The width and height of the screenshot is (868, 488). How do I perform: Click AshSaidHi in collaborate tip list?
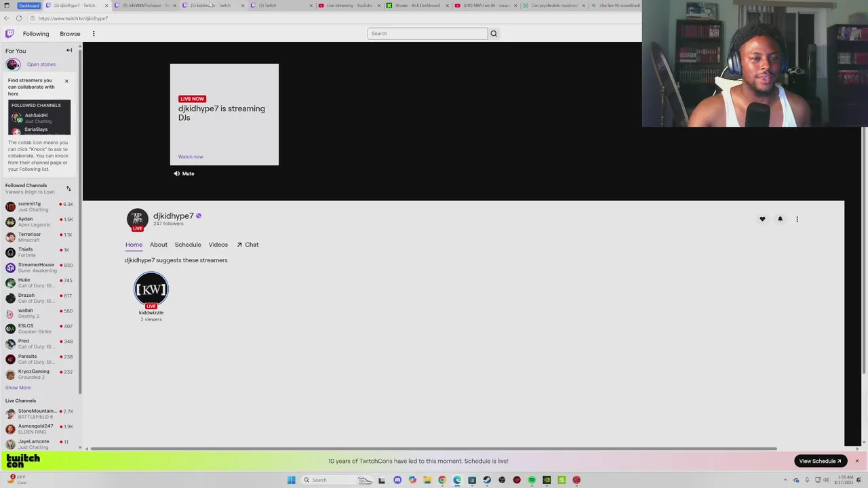pyautogui.click(x=39, y=118)
